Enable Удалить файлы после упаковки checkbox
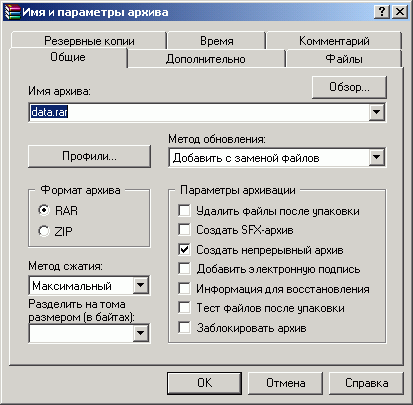413x405 pixels. [184, 211]
